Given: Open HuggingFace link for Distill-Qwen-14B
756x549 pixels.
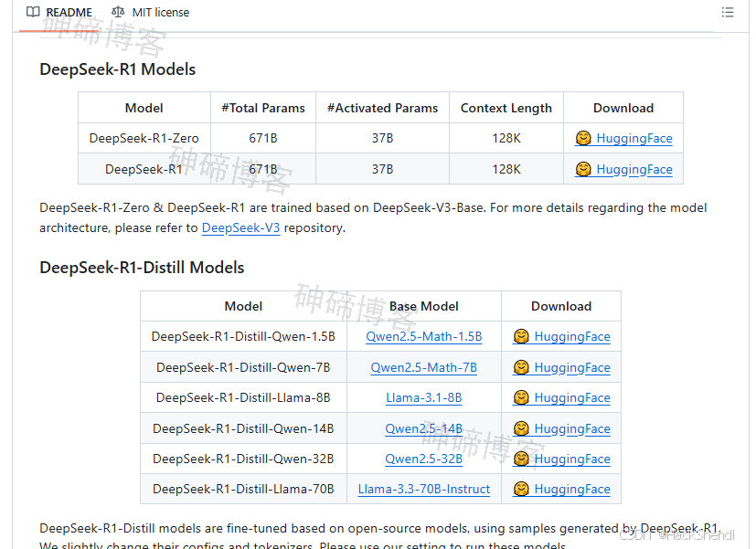Looking at the screenshot, I should (561, 428).
